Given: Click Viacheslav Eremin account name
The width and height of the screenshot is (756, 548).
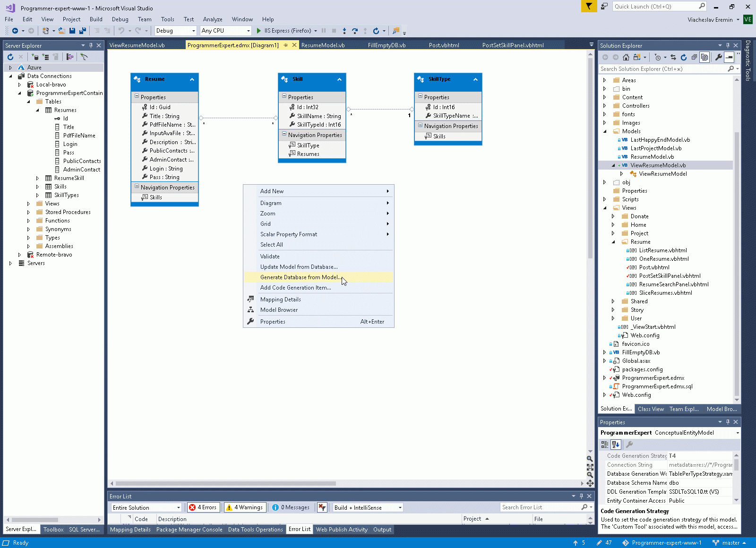Looking at the screenshot, I should [710, 20].
